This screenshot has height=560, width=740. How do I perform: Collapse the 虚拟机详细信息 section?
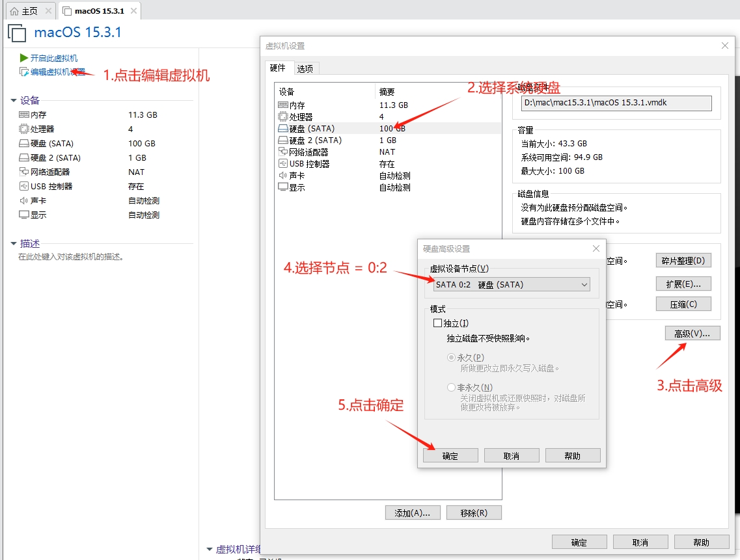click(210, 549)
